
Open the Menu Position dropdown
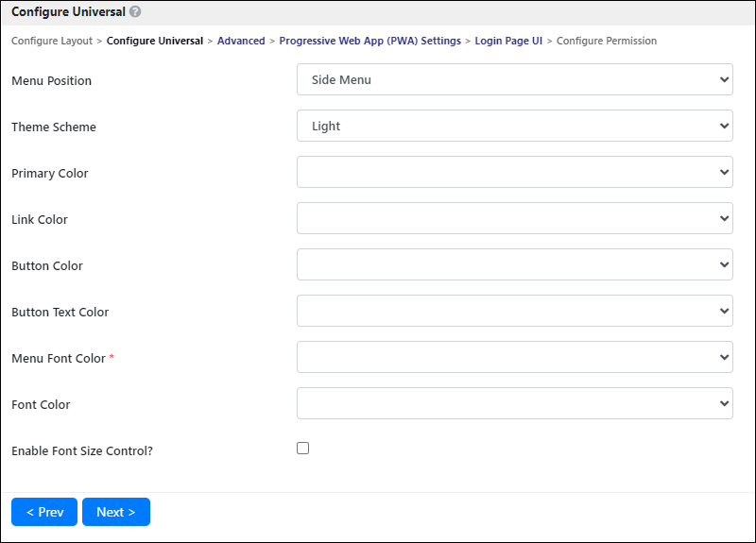coord(514,79)
